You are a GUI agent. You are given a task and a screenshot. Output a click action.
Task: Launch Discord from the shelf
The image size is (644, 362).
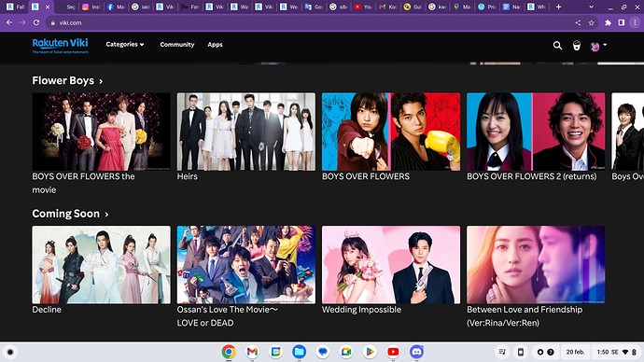(x=416, y=352)
